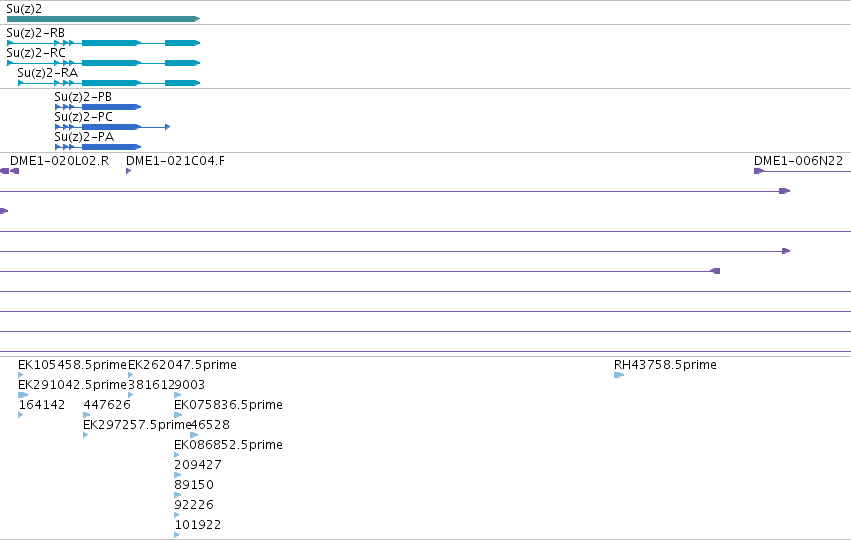
Task: Click the EK105458.5prime arrow marker
Action: pyautogui.click(x=21, y=375)
